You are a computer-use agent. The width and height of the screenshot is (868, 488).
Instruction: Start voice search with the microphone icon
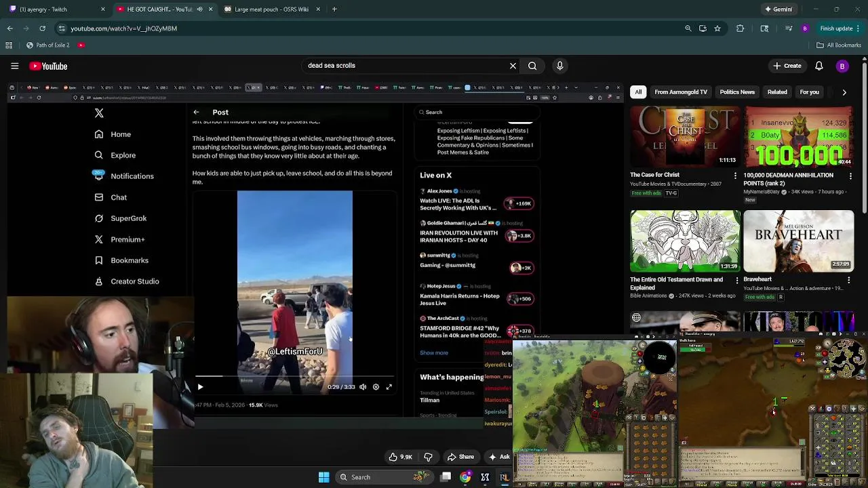point(559,66)
